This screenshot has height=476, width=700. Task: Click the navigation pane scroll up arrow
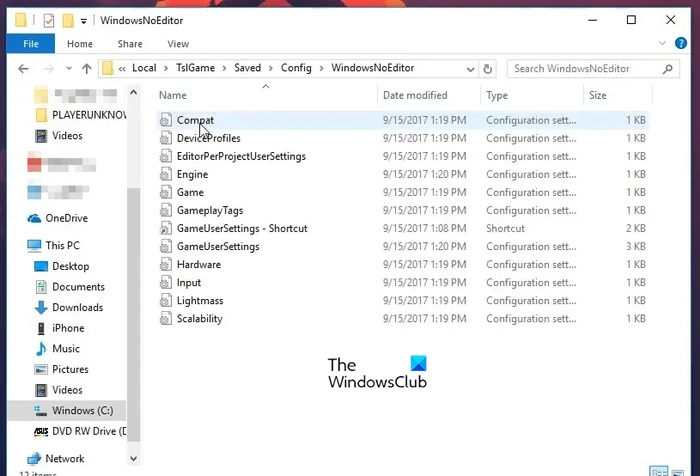(133, 92)
